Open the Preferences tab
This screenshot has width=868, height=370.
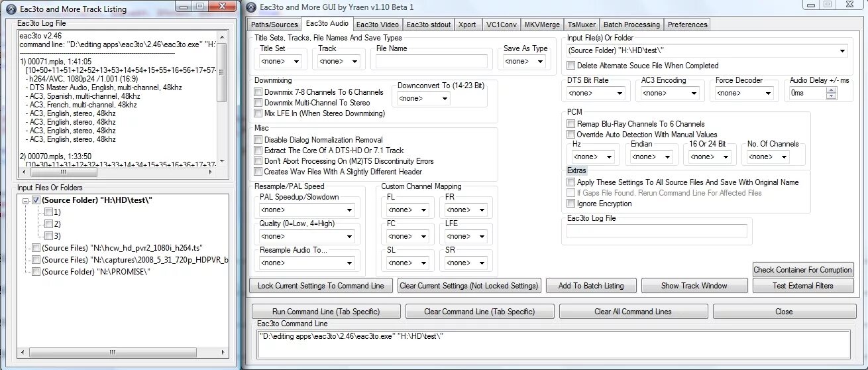(x=687, y=25)
